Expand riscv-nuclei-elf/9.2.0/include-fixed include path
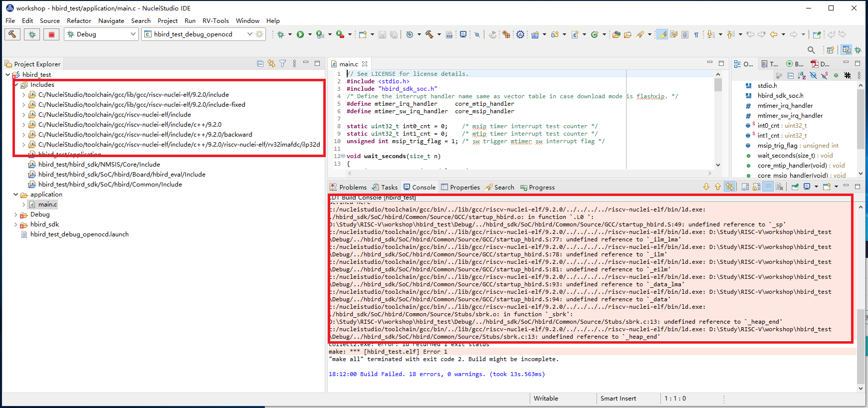 click(23, 105)
